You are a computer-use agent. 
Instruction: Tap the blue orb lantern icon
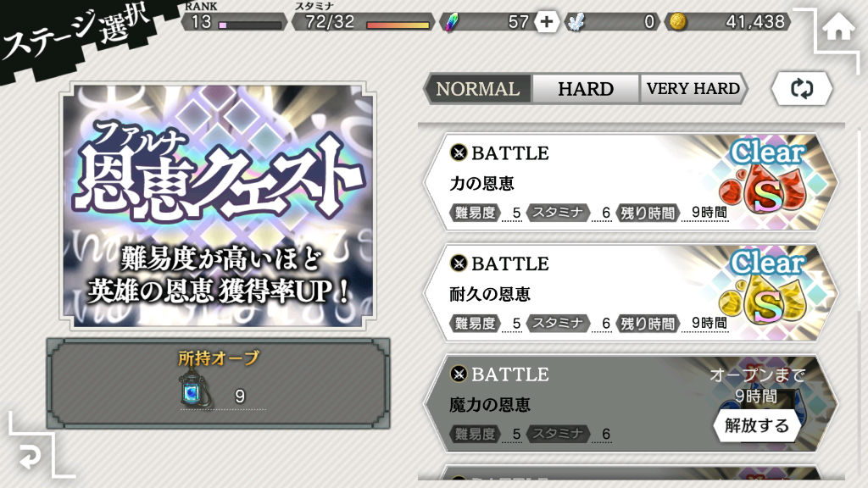194,391
